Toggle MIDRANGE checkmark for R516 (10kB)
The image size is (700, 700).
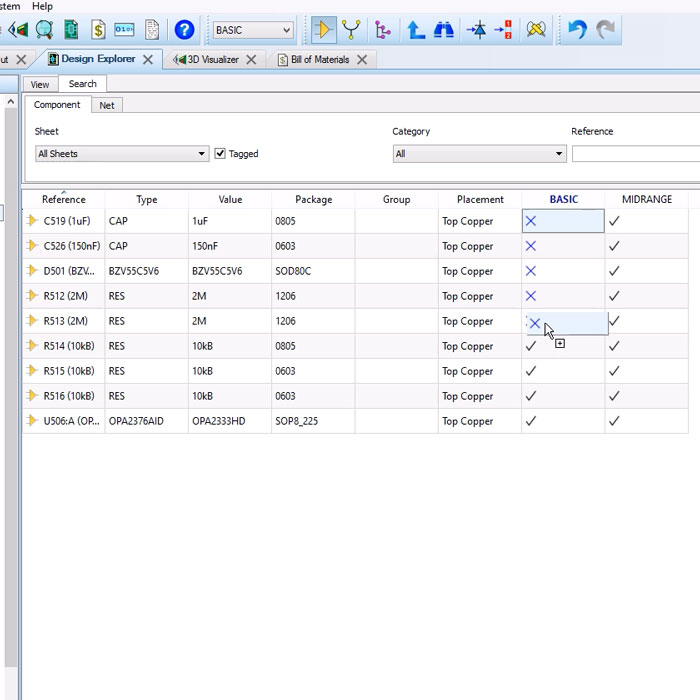point(614,396)
